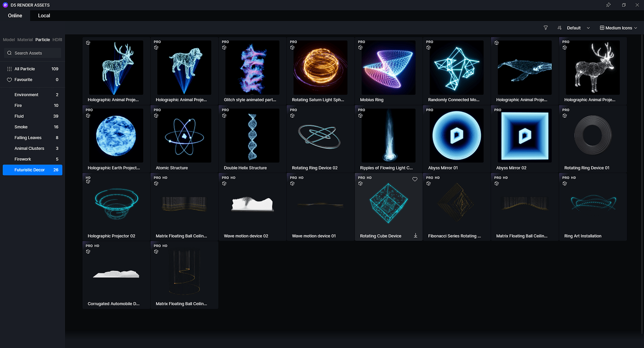
Task: Select the Model asset category tab
Action: coord(8,40)
